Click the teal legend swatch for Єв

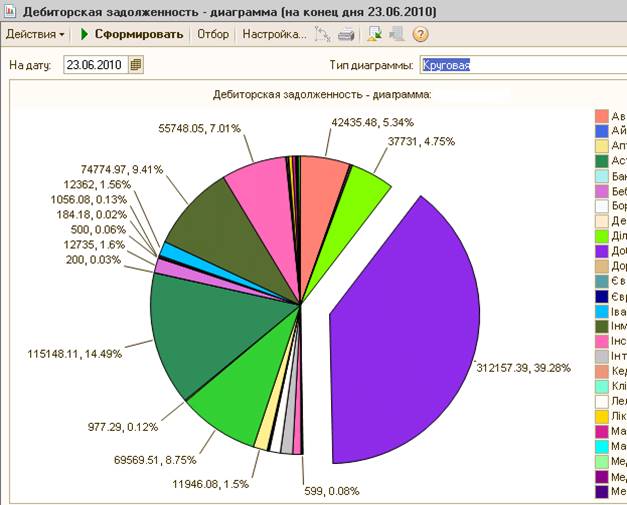[x=602, y=281]
